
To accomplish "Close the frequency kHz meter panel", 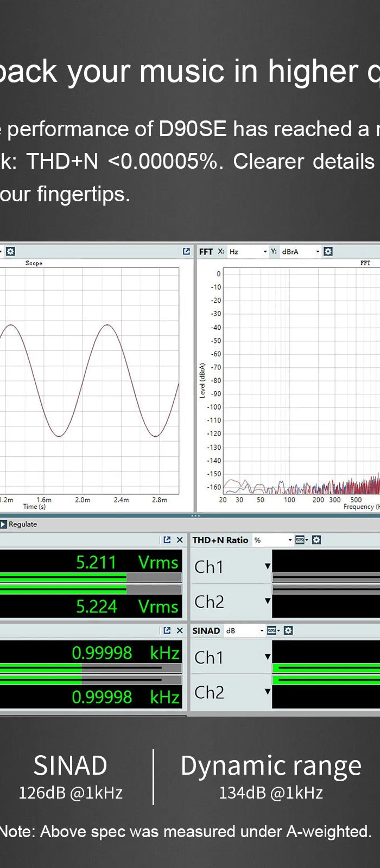I will click(x=180, y=630).
